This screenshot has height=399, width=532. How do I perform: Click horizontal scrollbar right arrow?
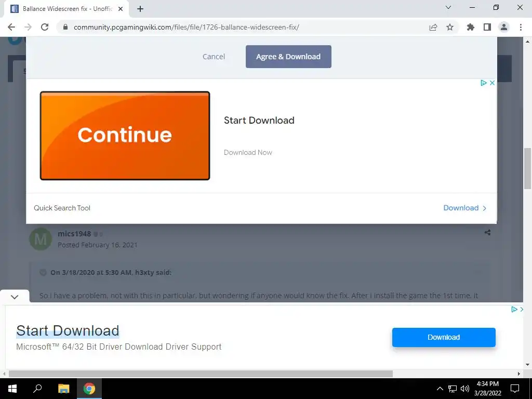pyautogui.click(x=519, y=374)
